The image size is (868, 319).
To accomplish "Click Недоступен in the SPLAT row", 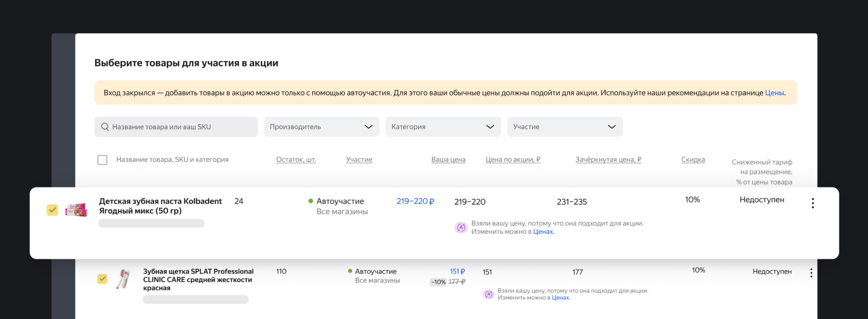I will [772, 272].
